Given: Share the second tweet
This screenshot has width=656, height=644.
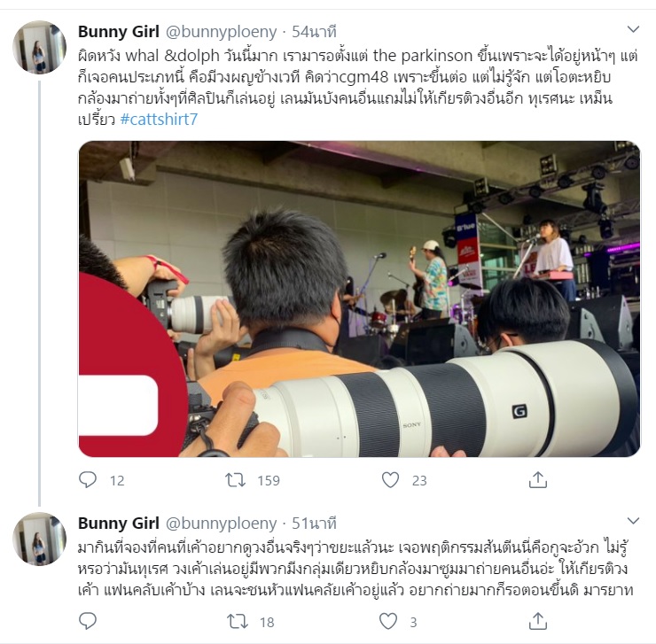Looking at the screenshot, I should pos(538,621).
